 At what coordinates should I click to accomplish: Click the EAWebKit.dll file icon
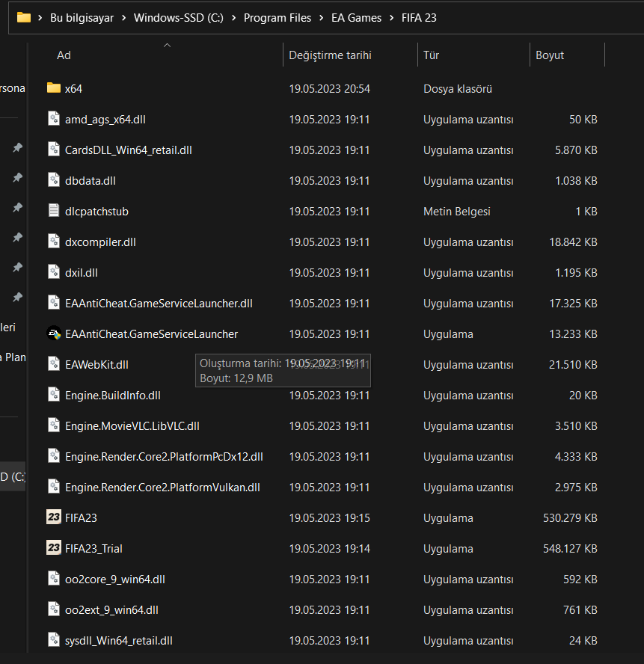point(54,363)
